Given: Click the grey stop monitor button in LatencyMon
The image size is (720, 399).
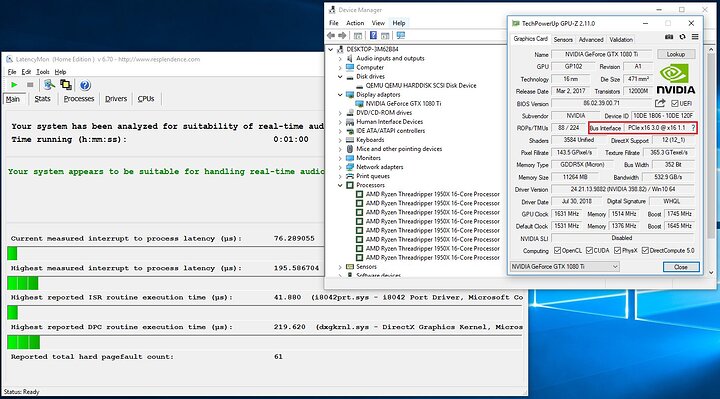Looking at the screenshot, I should point(30,85).
